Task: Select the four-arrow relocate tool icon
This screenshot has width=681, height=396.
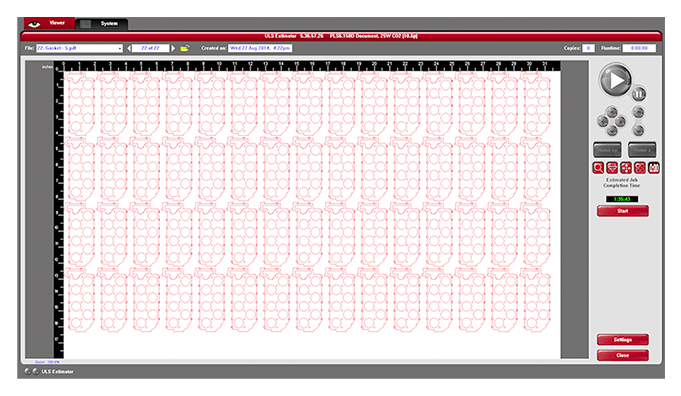Action: 626,168
